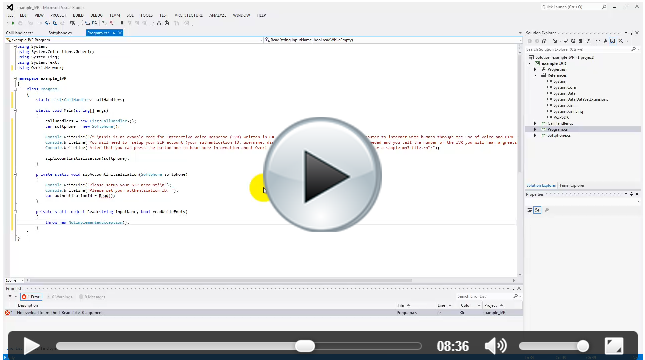Expand the Properties node in Solution Explorer
This screenshot has width=645, height=360.
(x=535, y=70)
